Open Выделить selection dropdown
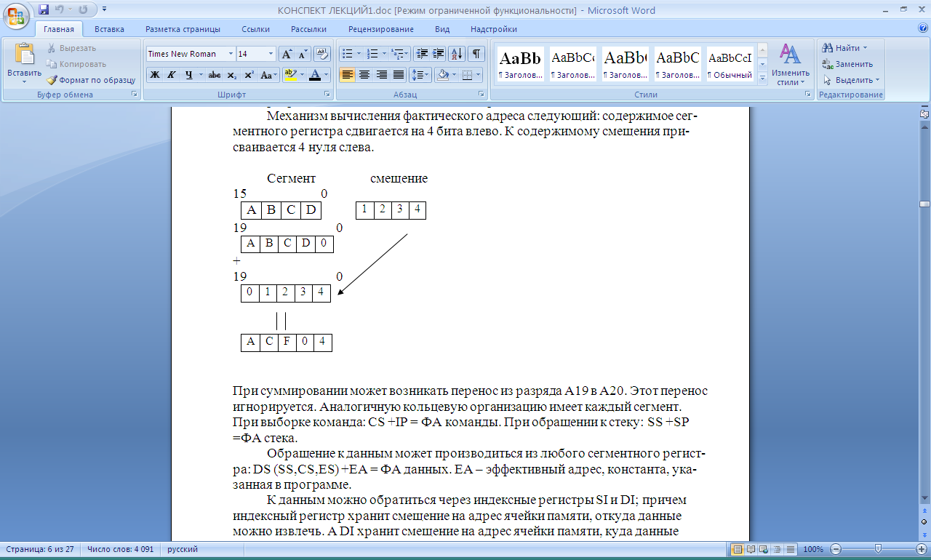This screenshot has width=931, height=560. coord(851,80)
